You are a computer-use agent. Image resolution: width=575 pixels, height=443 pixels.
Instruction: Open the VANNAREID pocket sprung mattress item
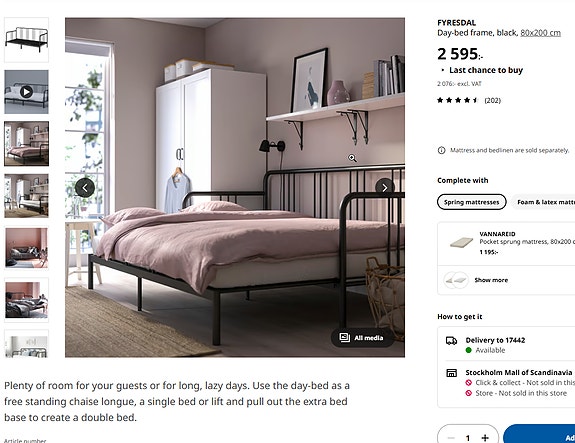tap(508, 243)
